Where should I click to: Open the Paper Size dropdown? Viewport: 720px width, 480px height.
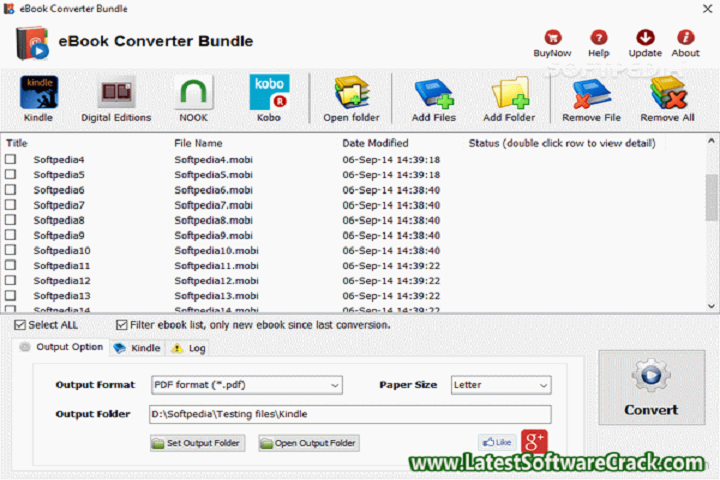(x=501, y=385)
